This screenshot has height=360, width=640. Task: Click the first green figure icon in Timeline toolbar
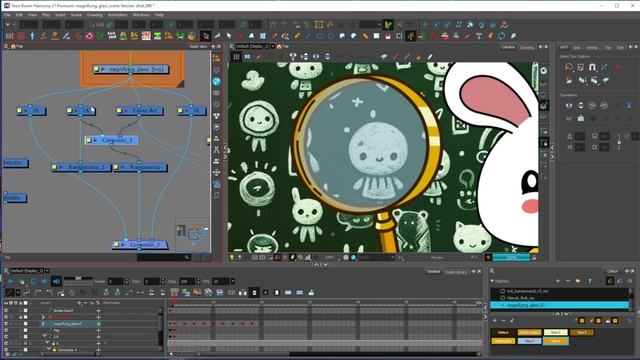(106, 293)
